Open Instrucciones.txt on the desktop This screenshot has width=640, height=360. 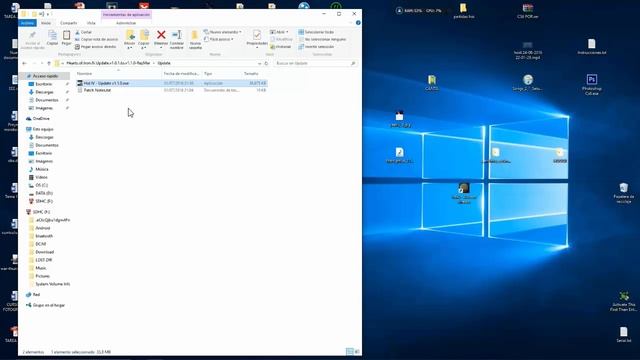(x=592, y=47)
